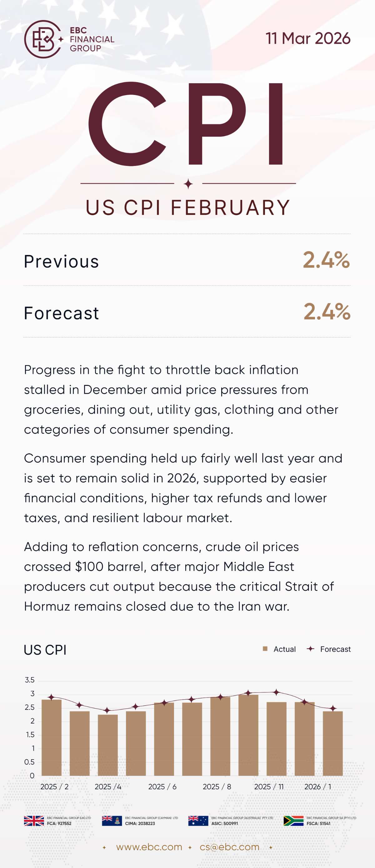Click the last bar in the chart

tap(332, 744)
